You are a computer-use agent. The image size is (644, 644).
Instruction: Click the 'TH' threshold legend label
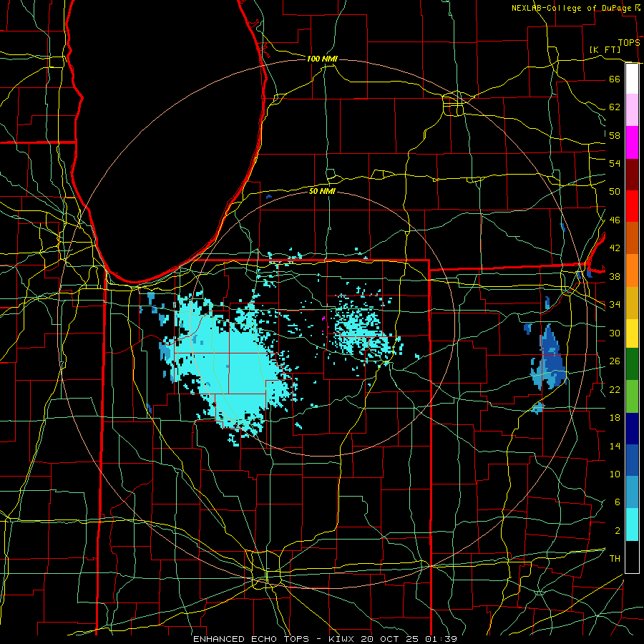pyautogui.click(x=615, y=559)
